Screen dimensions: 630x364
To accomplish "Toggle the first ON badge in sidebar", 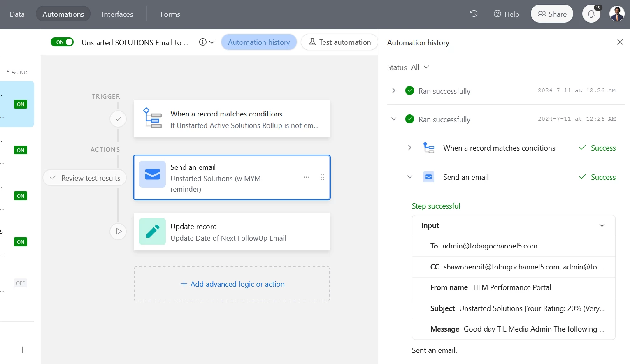I will click(21, 104).
